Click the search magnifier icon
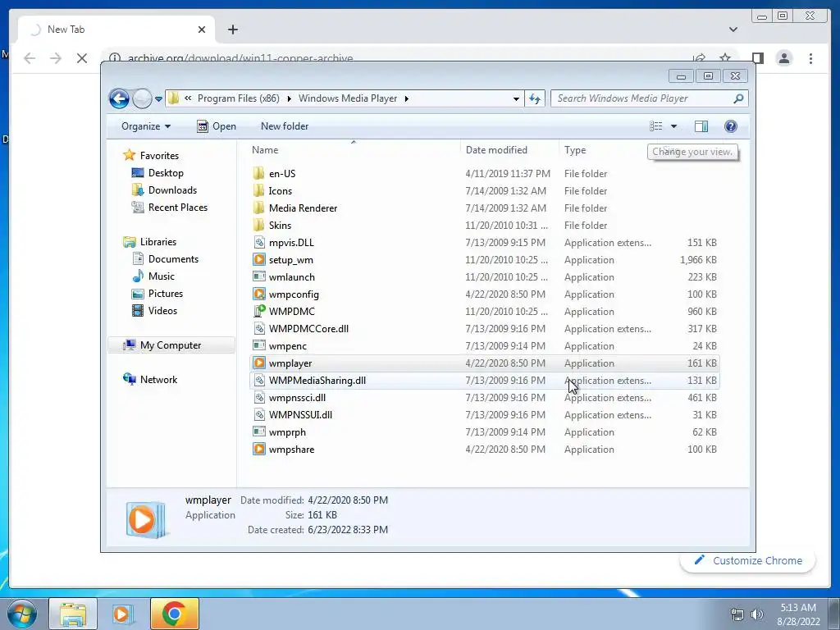 [738, 98]
